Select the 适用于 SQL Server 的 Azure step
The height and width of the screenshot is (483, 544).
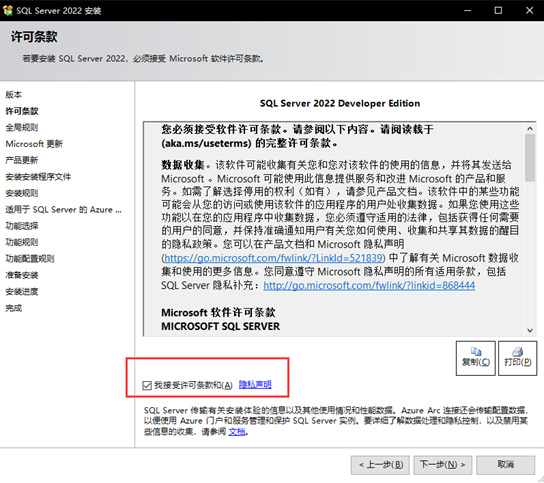tap(63, 210)
